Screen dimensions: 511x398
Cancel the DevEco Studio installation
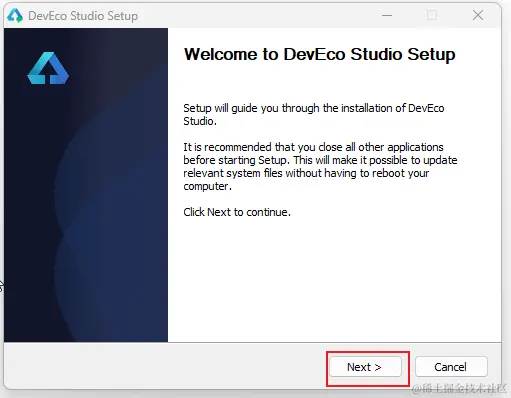pyautogui.click(x=451, y=367)
